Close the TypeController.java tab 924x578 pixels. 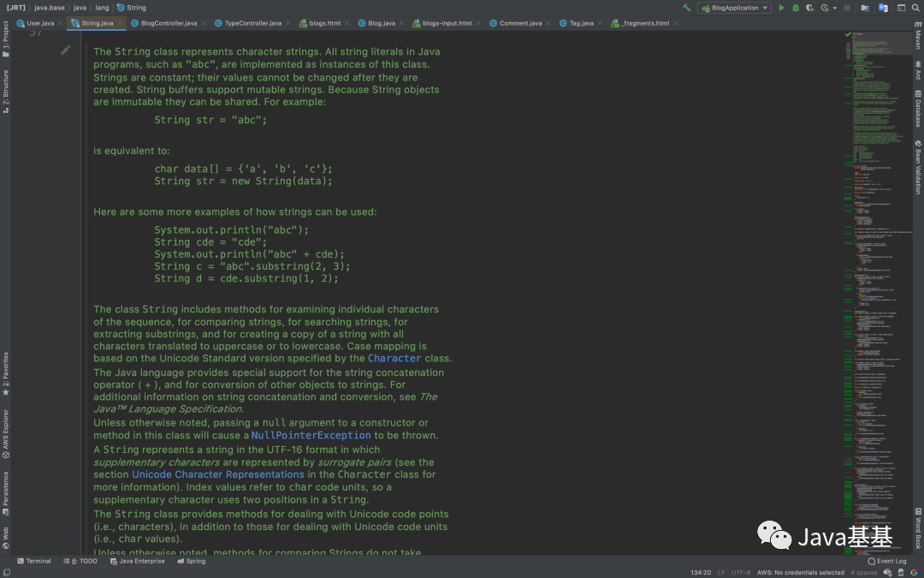[287, 23]
